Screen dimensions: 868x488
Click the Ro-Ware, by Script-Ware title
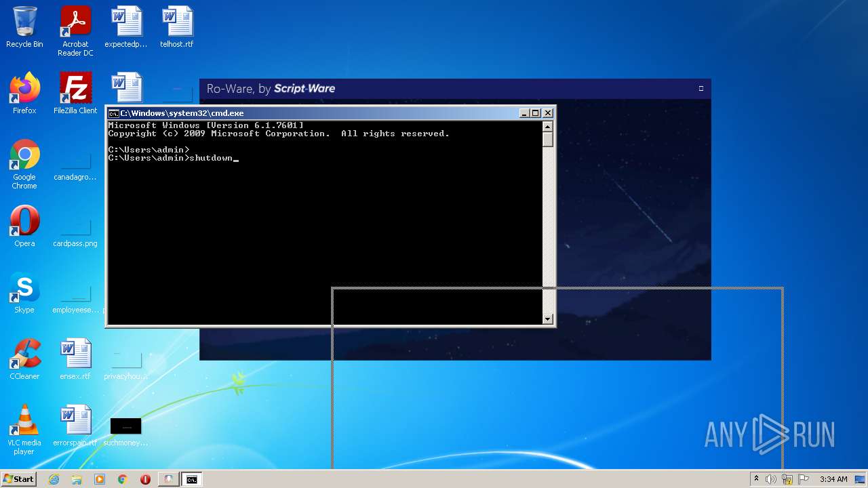271,89
